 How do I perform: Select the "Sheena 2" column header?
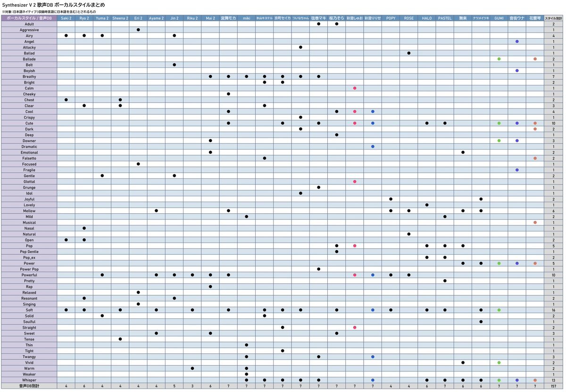(120, 18)
